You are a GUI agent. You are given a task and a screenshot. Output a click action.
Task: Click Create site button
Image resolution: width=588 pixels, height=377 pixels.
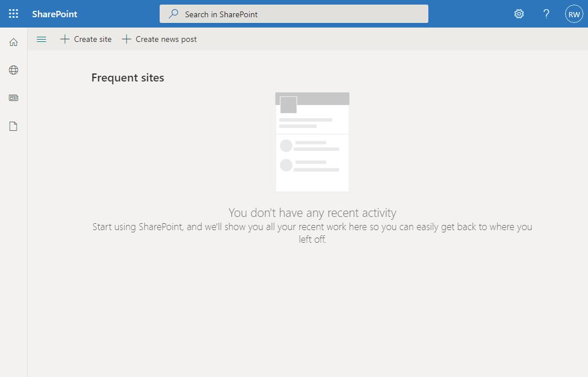pyautogui.click(x=86, y=39)
